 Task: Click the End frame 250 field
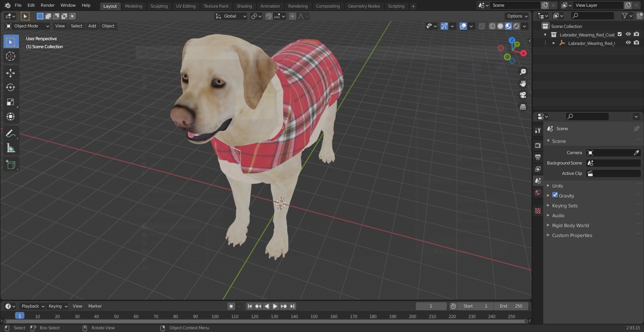511,306
